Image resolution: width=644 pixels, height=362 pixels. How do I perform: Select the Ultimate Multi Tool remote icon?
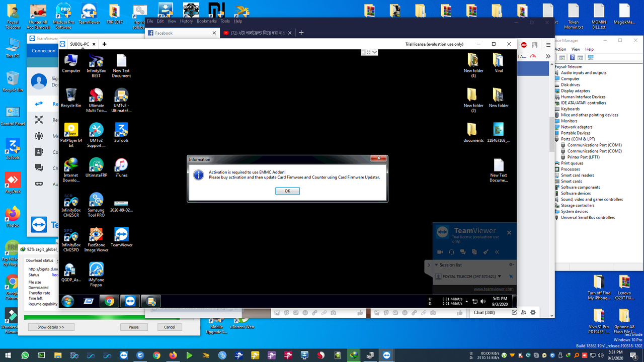tap(96, 100)
